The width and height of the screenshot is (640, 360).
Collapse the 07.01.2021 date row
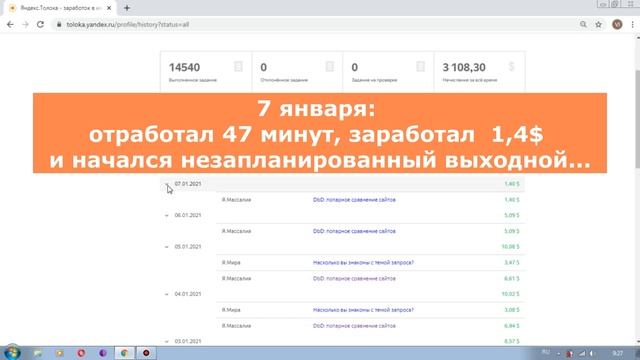[x=167, y=184]
